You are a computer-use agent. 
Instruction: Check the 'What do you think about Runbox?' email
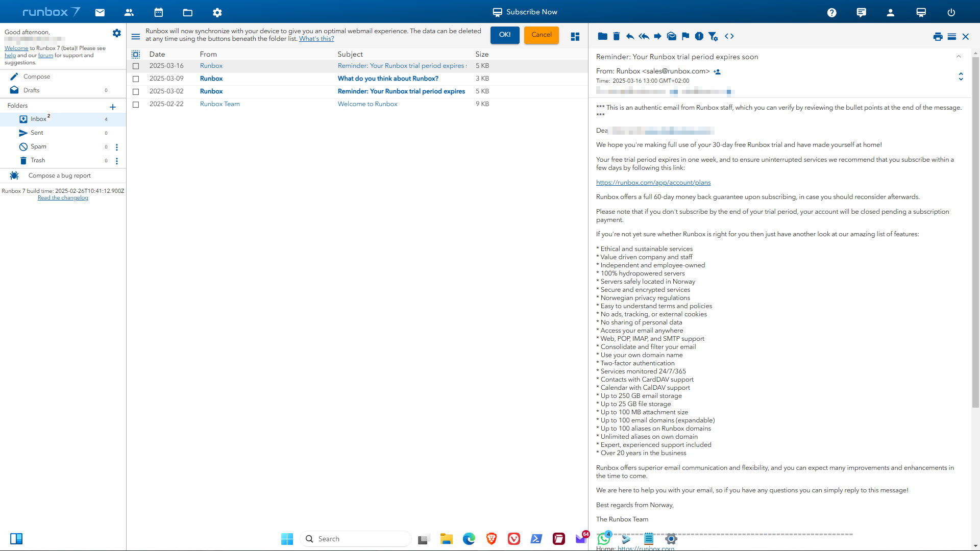click(x=136, y=79)
